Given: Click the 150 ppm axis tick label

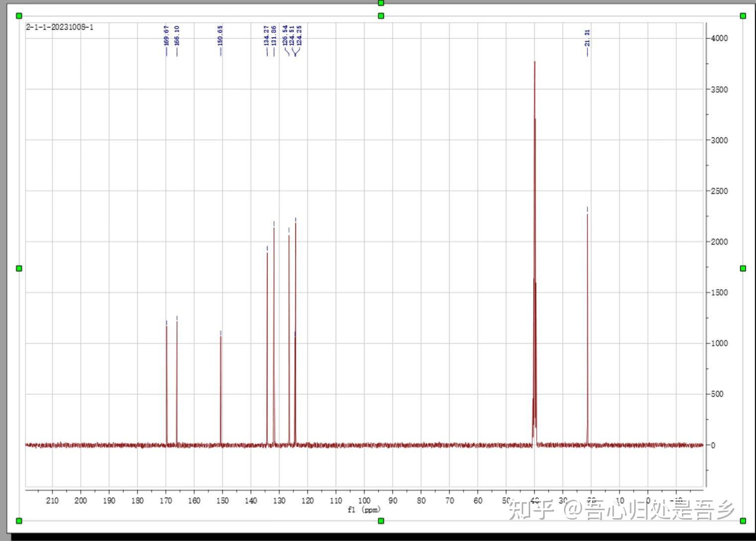Looking at the screenshot, I should (222, 500).
